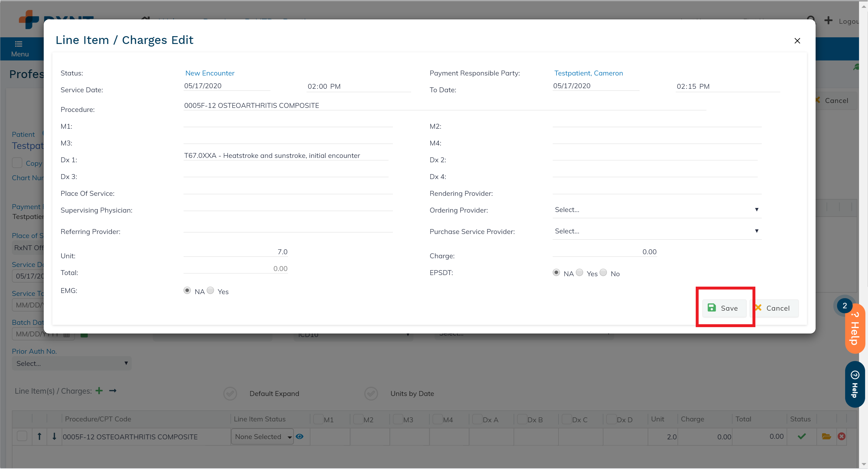Open the Prior Auth No. Select dropdown
Screen dimensions: 868x470
tap(72, 363)
